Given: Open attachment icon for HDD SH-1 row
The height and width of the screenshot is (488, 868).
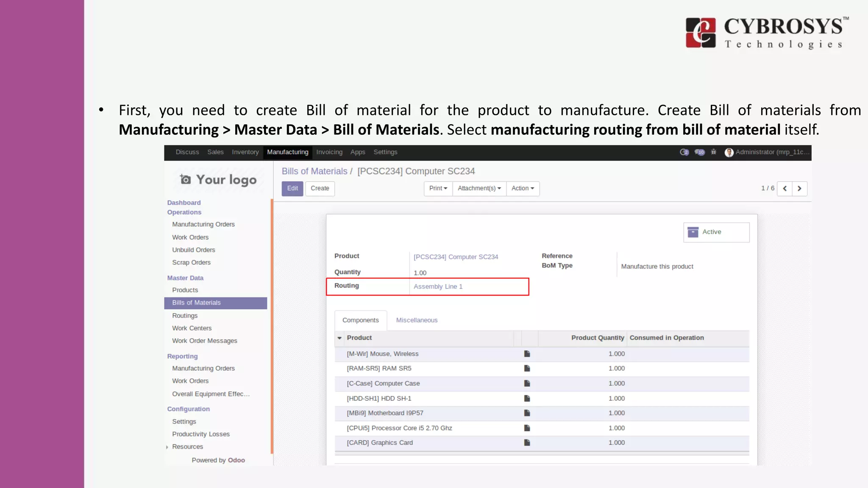Looking at the screenshot, I should (x=527, y=398).
